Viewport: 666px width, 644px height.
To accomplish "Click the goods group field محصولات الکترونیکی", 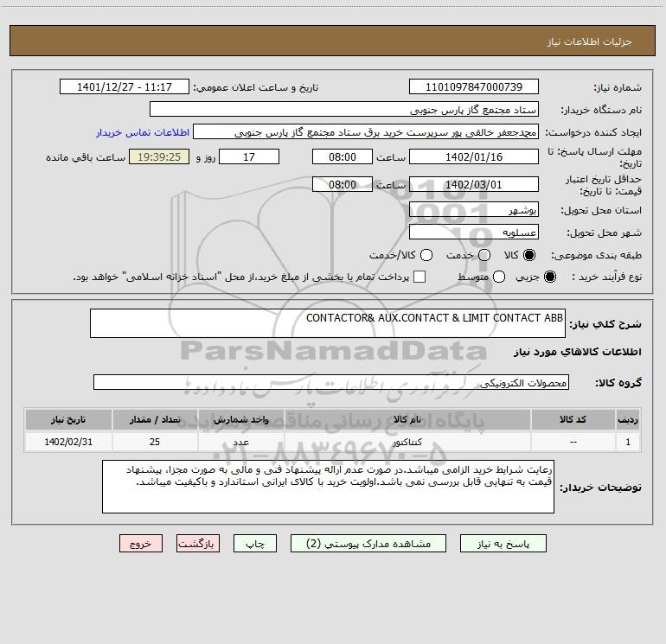I will pos(331,382).
